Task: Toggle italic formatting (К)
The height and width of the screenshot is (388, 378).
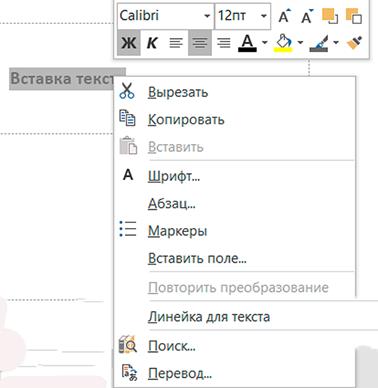Action: 152,43
